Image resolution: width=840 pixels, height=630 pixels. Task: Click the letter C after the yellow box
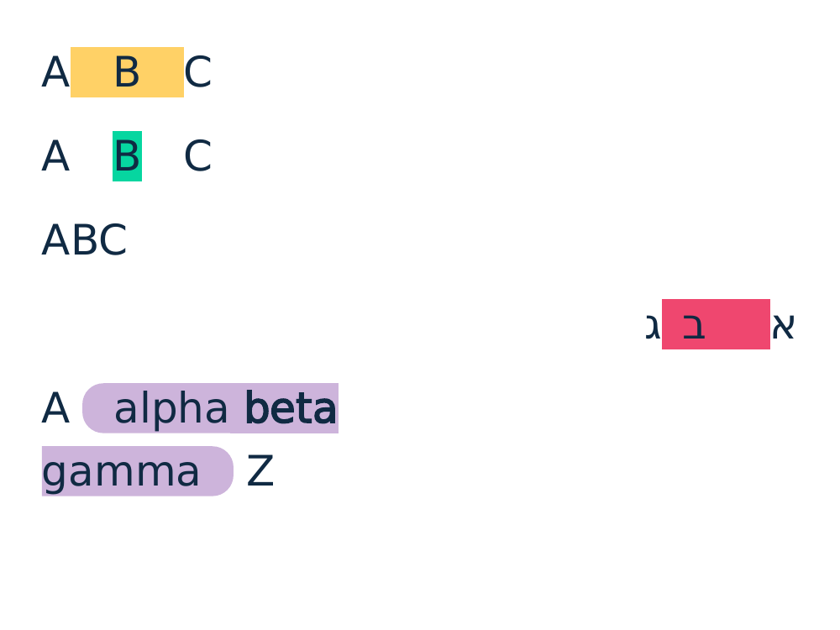197,71
